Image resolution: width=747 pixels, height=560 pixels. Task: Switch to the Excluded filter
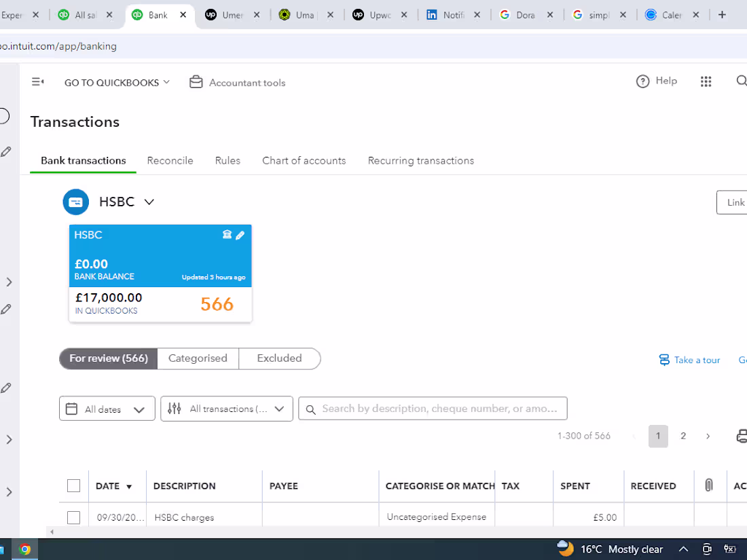(279, 358)
